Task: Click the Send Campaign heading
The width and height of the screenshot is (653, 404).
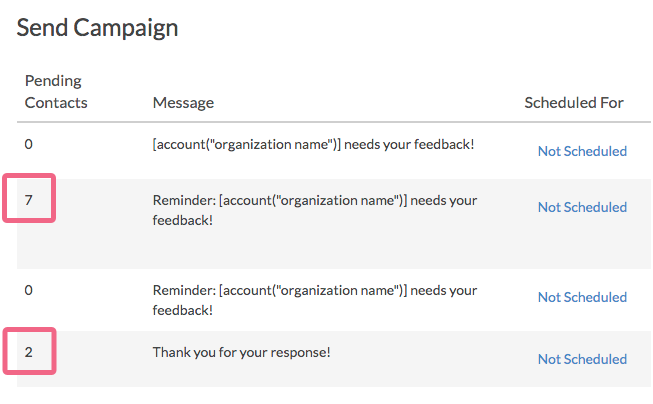Action: 97,28
